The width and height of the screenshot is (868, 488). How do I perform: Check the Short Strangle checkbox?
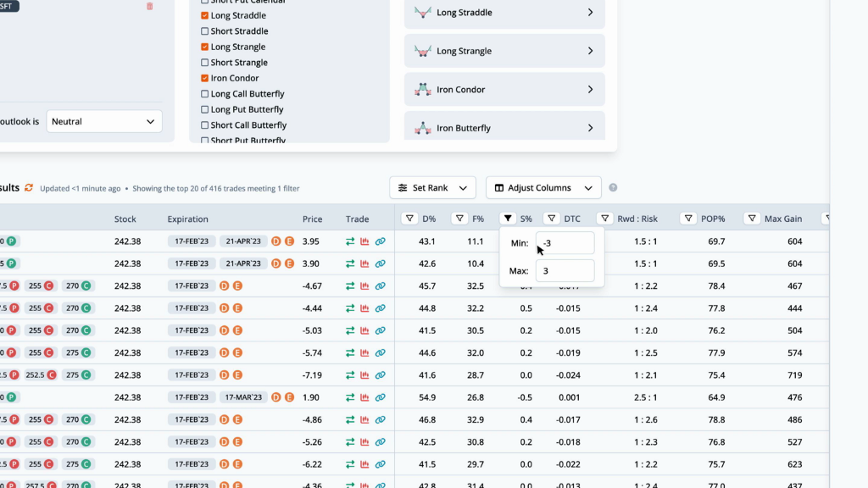[x=205, y=63]
